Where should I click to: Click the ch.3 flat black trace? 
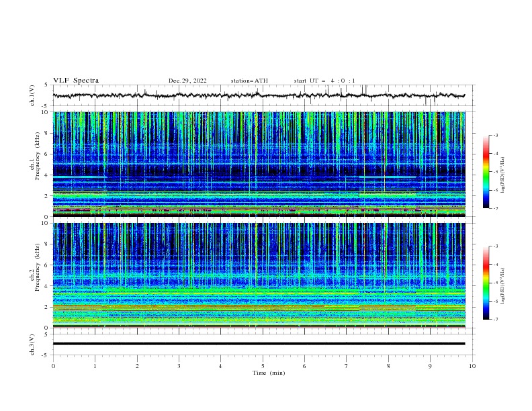pyautogui.click(x=259, y=344)
